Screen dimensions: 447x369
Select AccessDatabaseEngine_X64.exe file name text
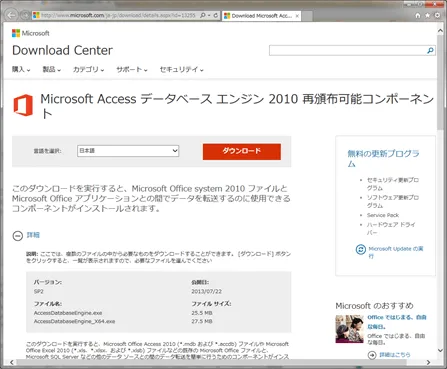tap(74, 322)
